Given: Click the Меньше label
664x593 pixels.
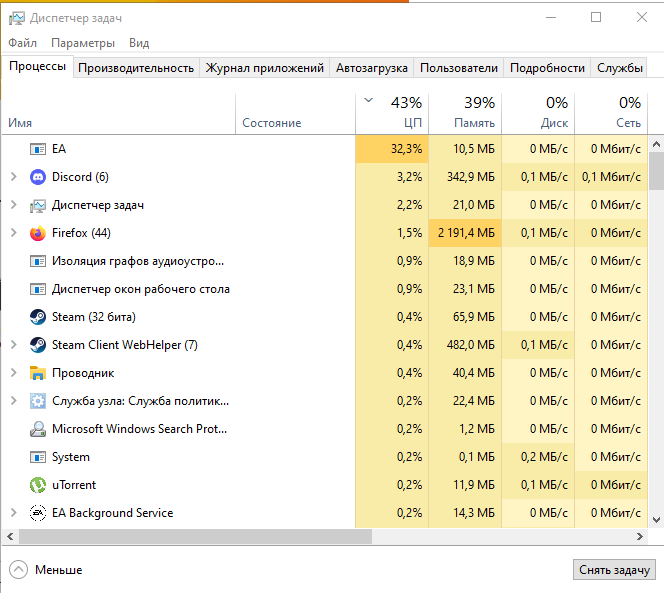Looking at the screenshot, I should pos(58,570).
